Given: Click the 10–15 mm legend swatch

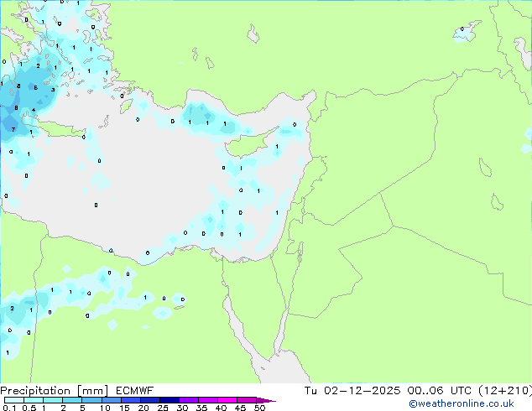Looking at the screenshot, I should [112, 400].
